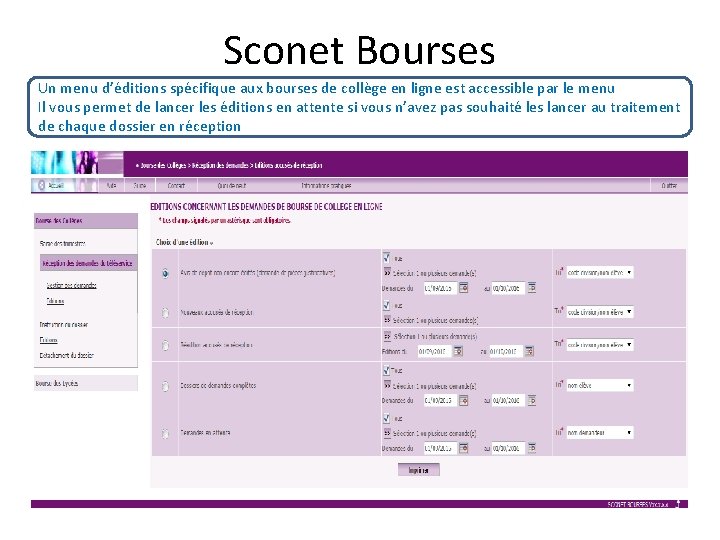Toggle the Tous checkbox for Nouveaux accusés de réception
This screenshot has width=720, height=540.
(x=387, y=305)
